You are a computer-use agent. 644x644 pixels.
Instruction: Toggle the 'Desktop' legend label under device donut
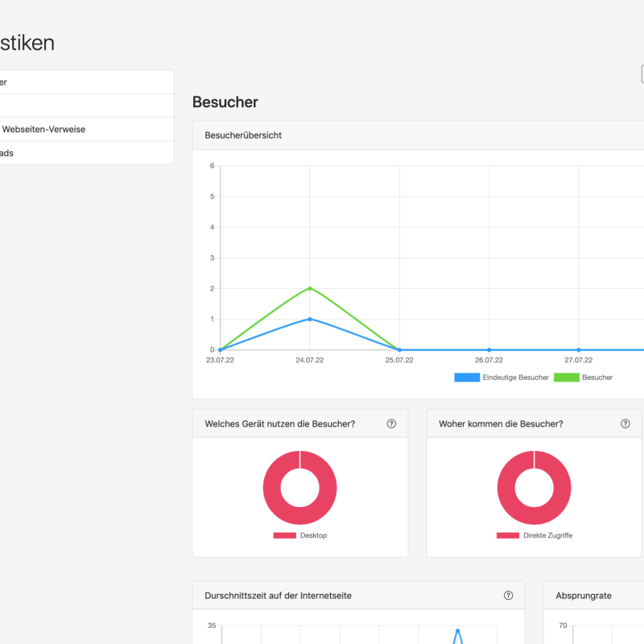(313, 535)
